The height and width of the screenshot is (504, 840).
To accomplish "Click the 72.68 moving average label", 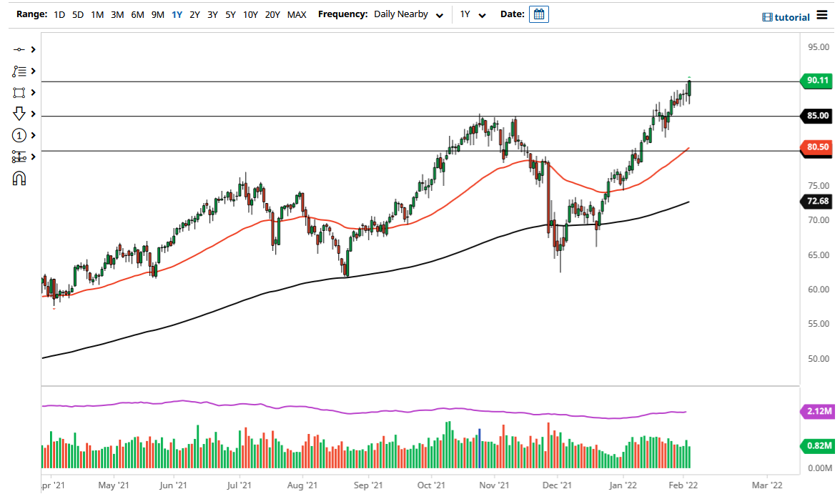I will point(817,202).
